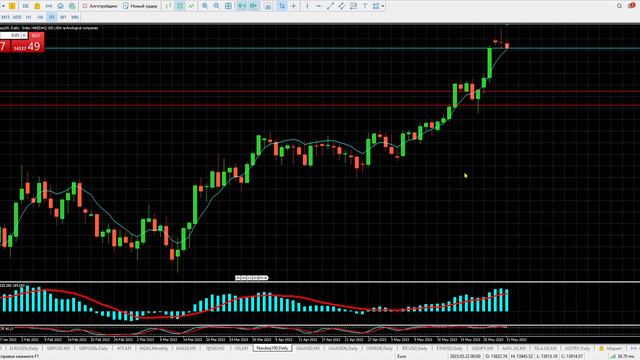The image size is (640, 360).
Task: Click the teal bid price horizontal line
Action: coord(342,49)
